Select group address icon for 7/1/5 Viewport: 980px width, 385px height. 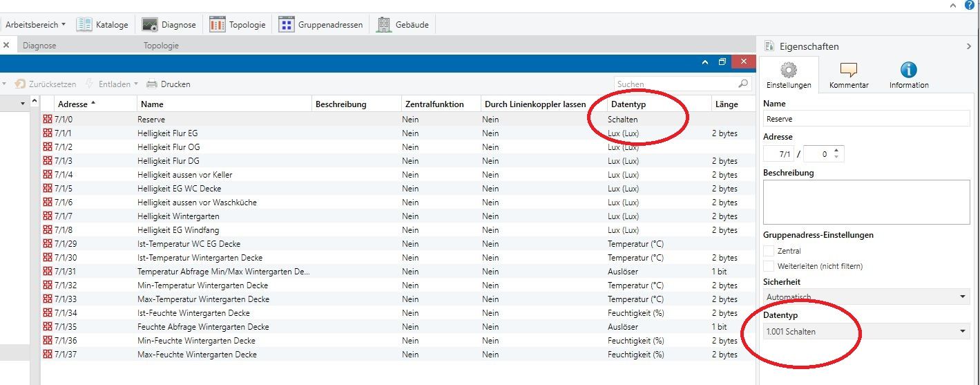[48, 188]
